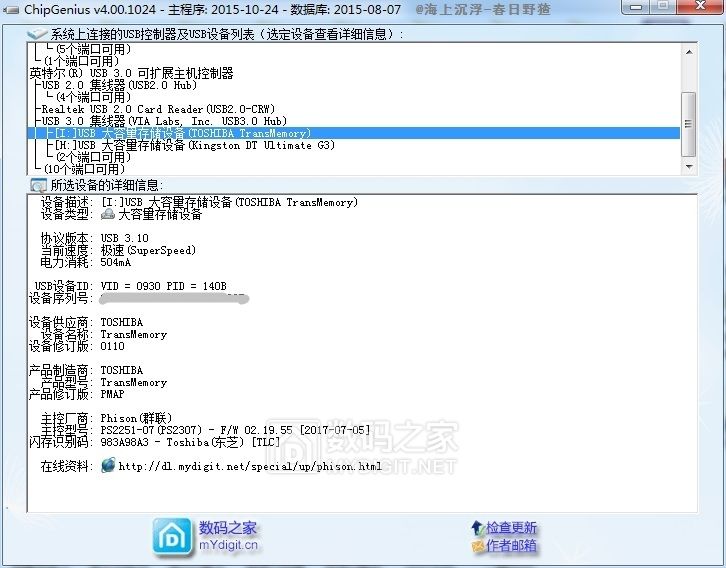Viewport: 726px width, 568px height.
Task: Click the check update arrow icon
Action: 477,527
